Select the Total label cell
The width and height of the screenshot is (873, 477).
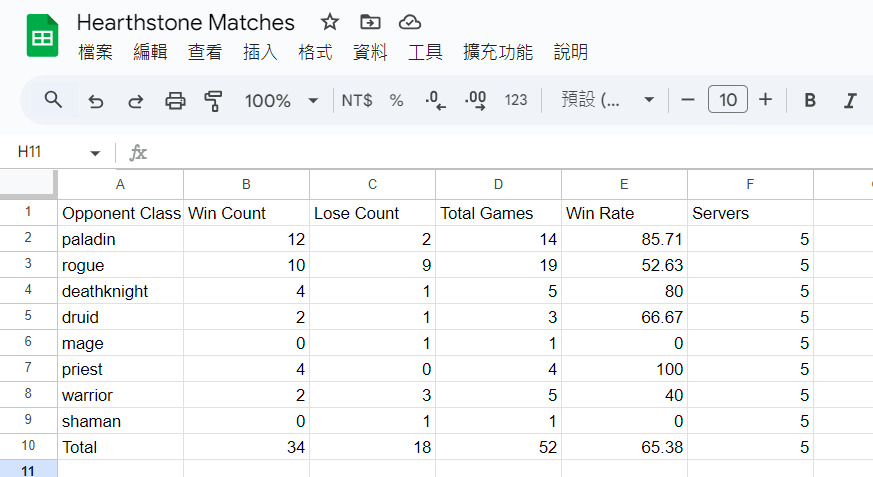point(120,447)
